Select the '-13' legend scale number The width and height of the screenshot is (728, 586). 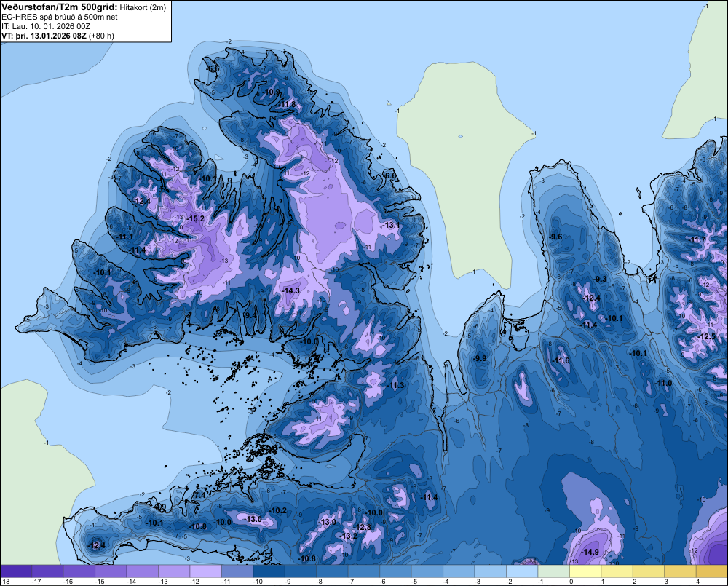click(x=163, y=582)
